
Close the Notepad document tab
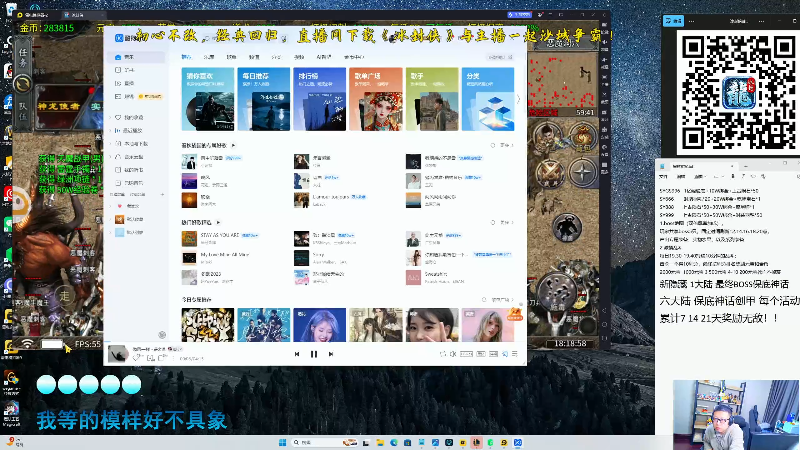(x=732, y=166)
